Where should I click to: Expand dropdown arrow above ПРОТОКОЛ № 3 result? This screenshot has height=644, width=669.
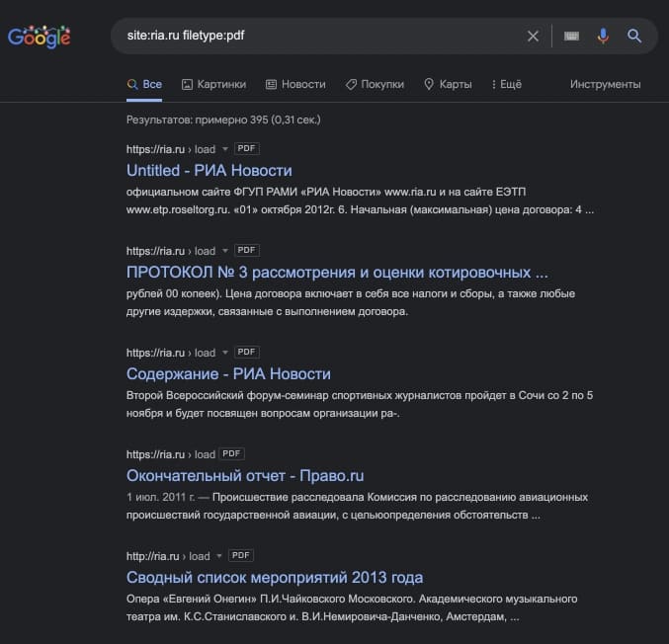coord(225,251)
